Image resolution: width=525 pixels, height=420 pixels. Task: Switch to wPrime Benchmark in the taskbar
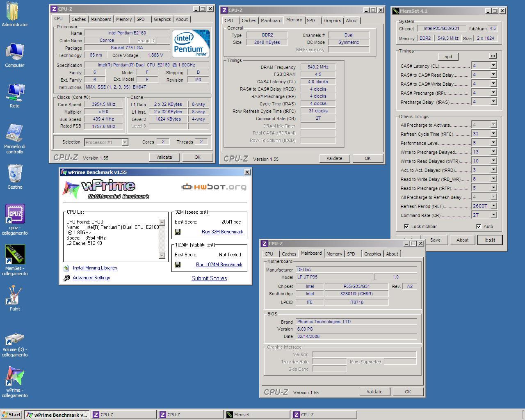57,415
